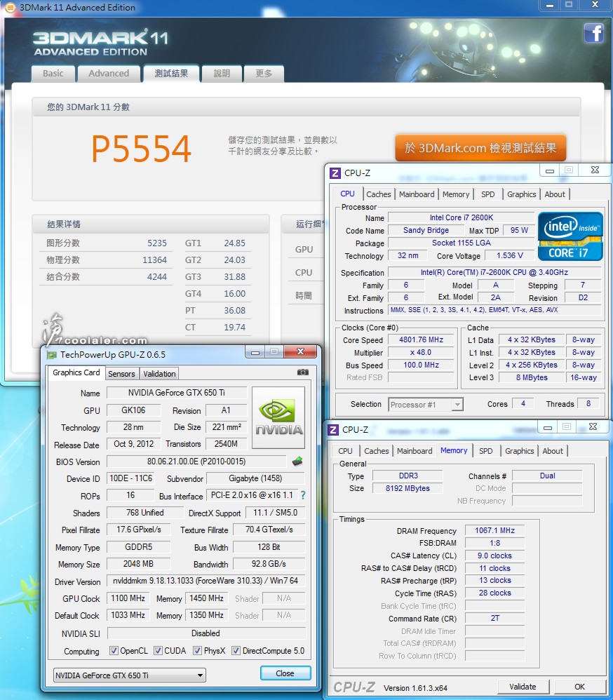Screen dimensions: 613x700
Task: Open Memory tab in upper CPU-Z window
Action: pos(456,194)
